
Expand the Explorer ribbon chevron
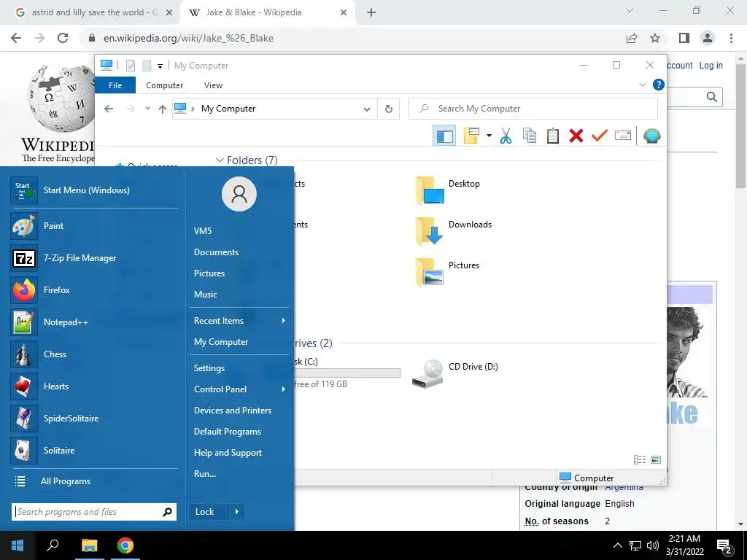pyautogui.click(x=642, y=85)
